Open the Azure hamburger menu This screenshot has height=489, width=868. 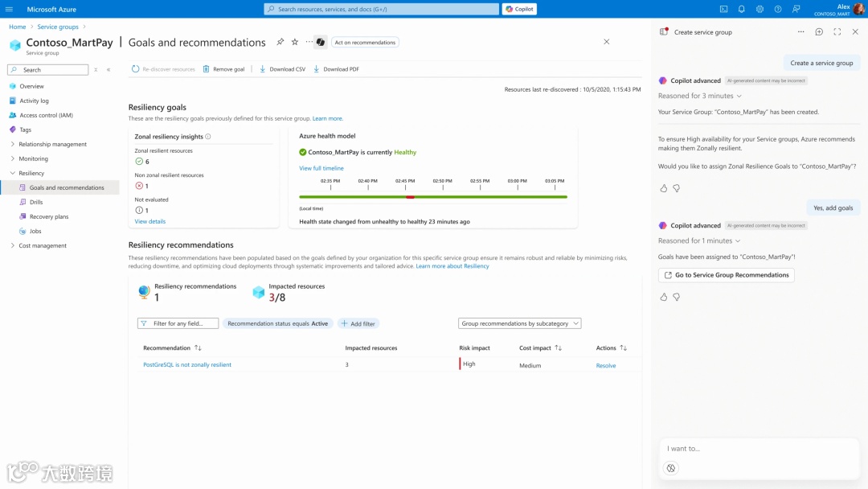[x=9, y=9]
